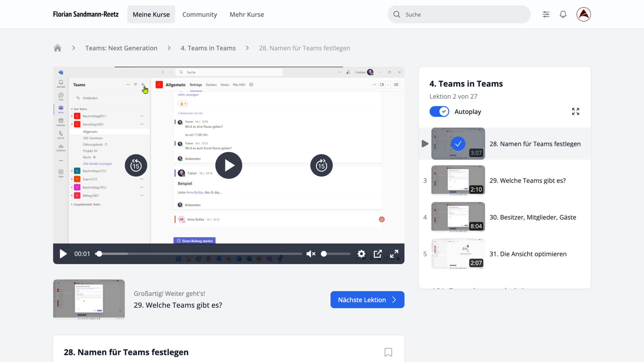Viewport: 644px width, 362px height.
Task: Click the Lektion 2 von 27 text
Action: coord(453,96)
